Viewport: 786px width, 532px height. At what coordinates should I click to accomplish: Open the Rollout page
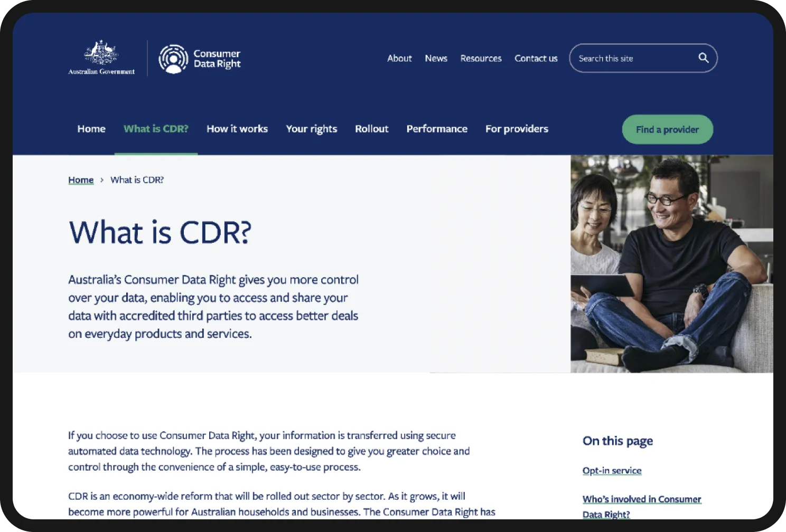pyautogui.click(x=371, y=129)
